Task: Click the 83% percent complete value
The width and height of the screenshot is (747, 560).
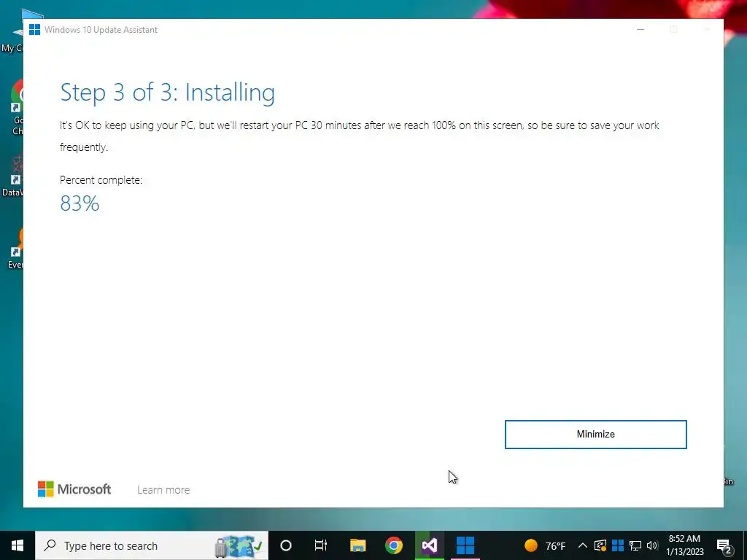Action: point(80,203)
